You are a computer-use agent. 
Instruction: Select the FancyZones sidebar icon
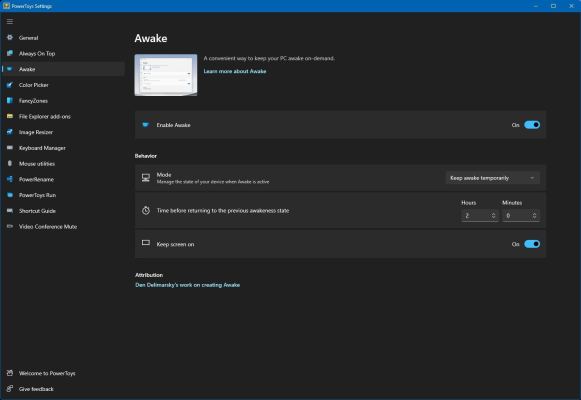10,100
